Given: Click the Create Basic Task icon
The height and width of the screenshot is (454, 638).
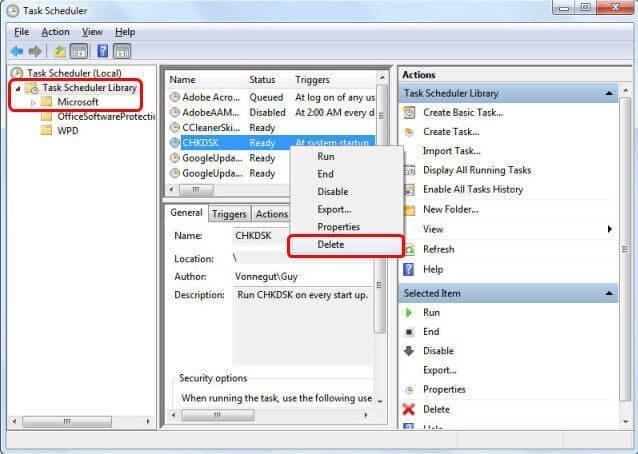Looking at the screenshot, I should pyautogui.click(x=409, y=113).
